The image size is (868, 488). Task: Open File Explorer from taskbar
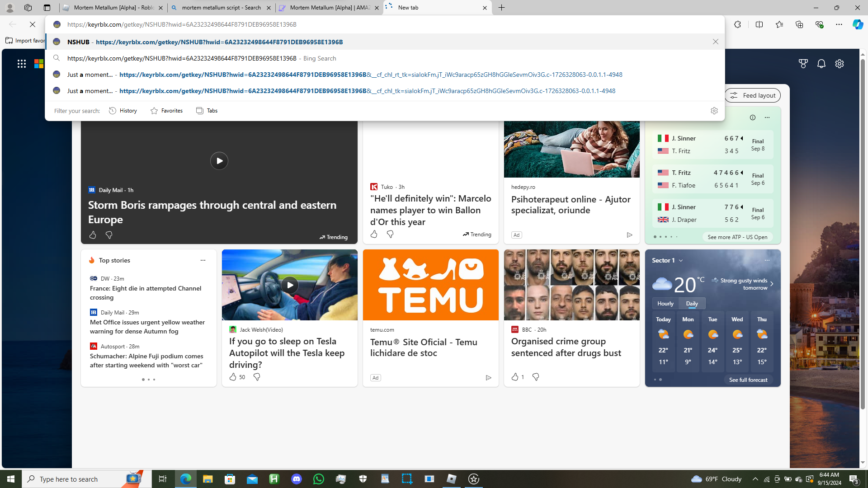click(x=208, y=479)
